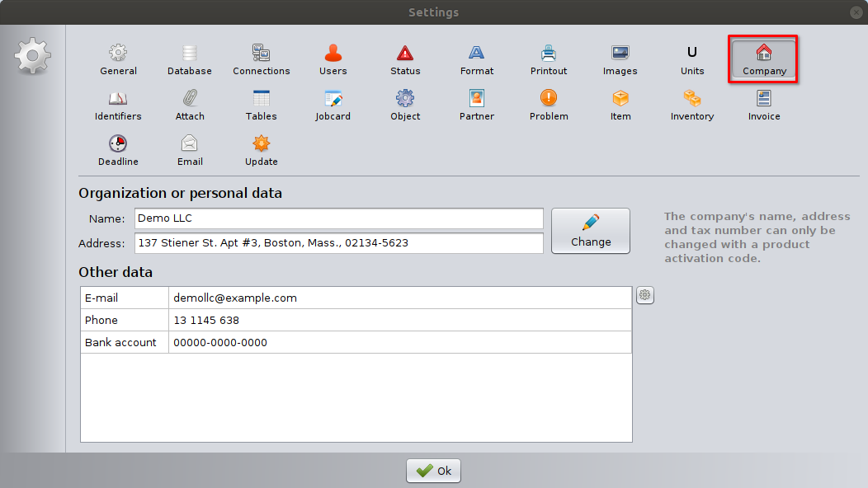This screenshot has width=868, height=488.
Task: Open the Inventory settings category
Action: coord(691,106)
